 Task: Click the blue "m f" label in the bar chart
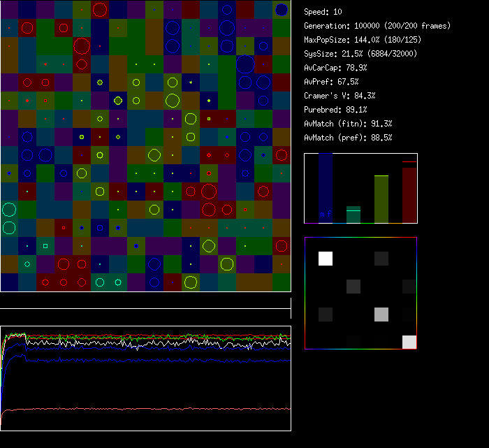pyautogui.click(x=326, y=214)
